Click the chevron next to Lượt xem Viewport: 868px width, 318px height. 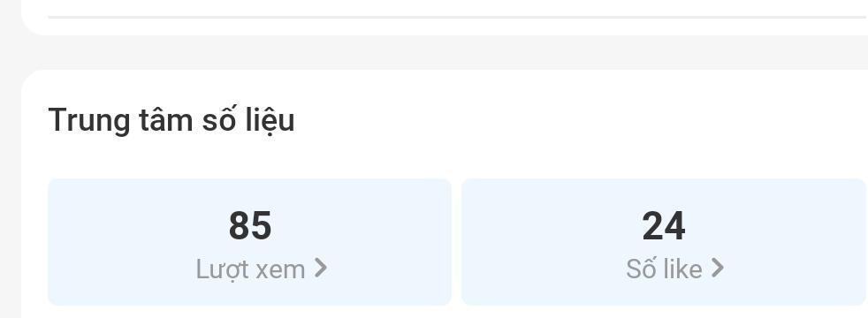(x=321, y=269)
